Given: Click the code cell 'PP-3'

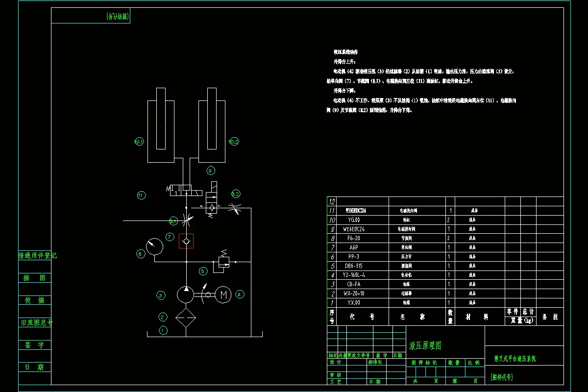Looking at the screenshot, I should 354,257.
